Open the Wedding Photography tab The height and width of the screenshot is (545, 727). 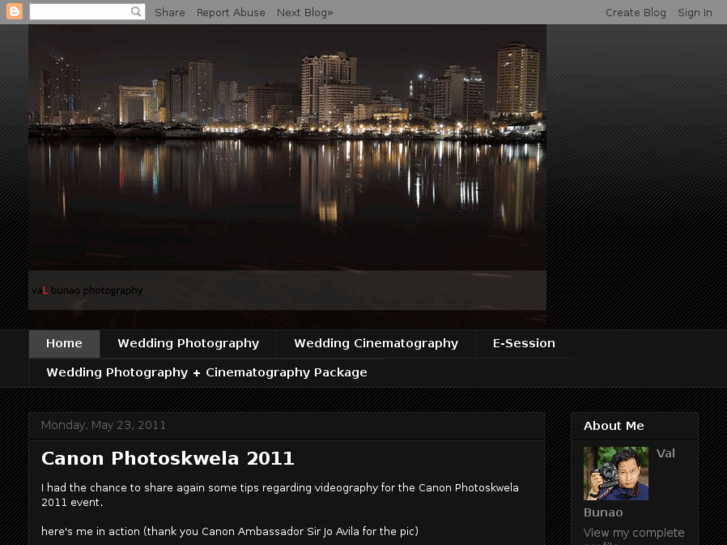tap(188, 343)
